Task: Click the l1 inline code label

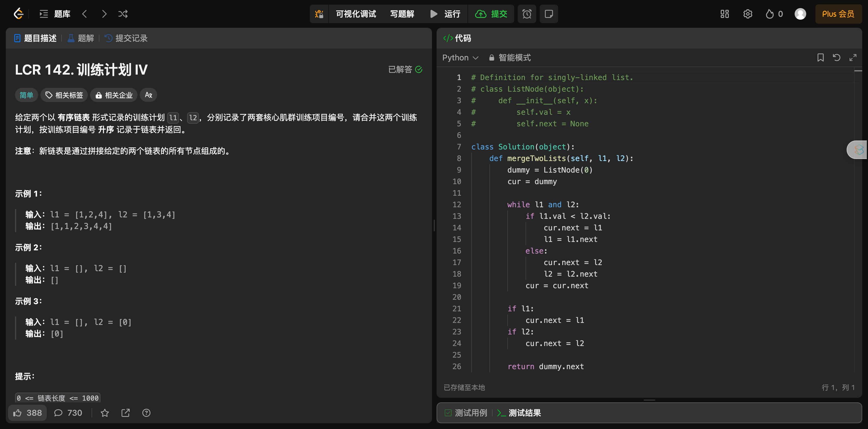Action: pyautogui.click(x=173, y=117)
